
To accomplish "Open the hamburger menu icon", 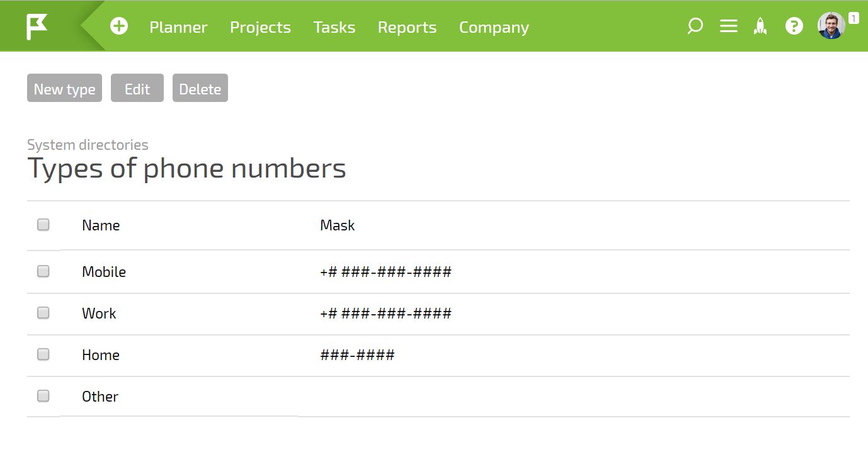I will (x=729, y=26).
